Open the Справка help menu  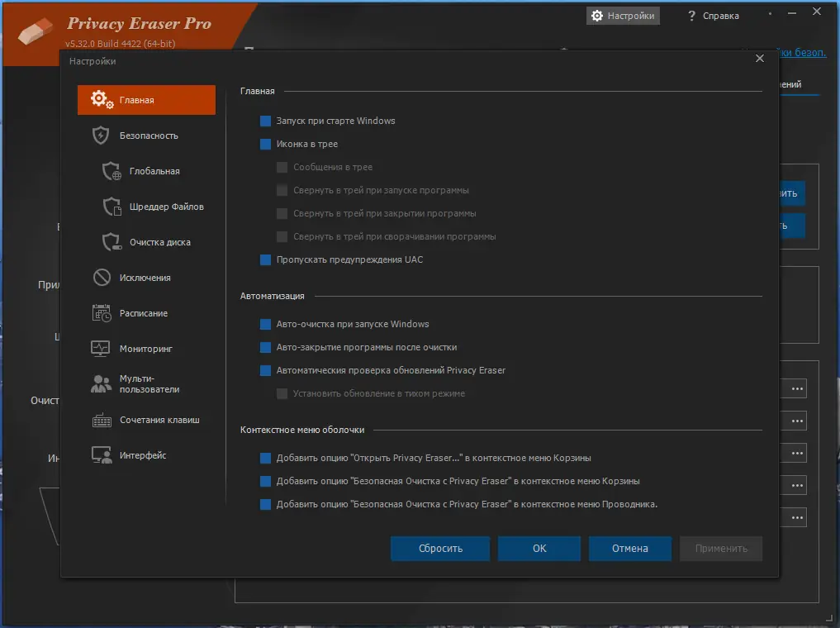click(714, 16)
